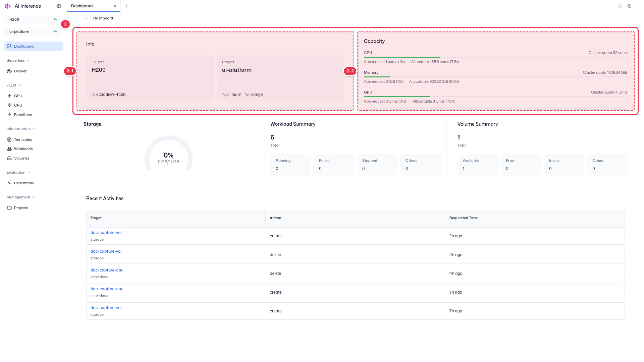Open doc-capture-vol link deleted 4h ago
This screenshot has width=644, height=362.
point(106,251)
